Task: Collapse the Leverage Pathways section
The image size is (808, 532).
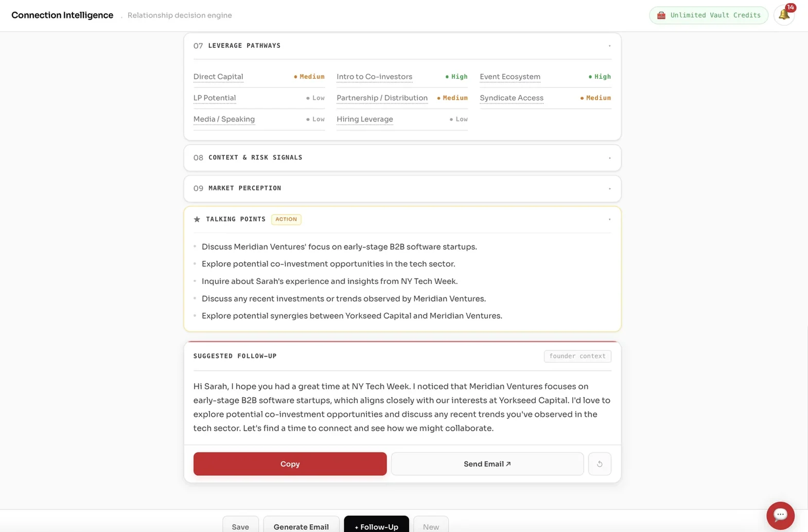Action: 609,46
